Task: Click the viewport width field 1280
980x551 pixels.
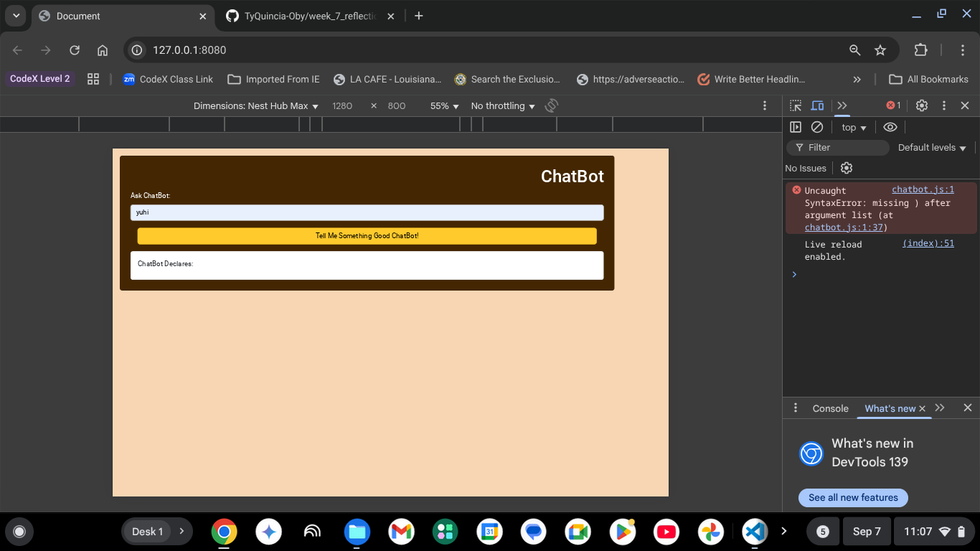Action: click(x=342, y=106)
